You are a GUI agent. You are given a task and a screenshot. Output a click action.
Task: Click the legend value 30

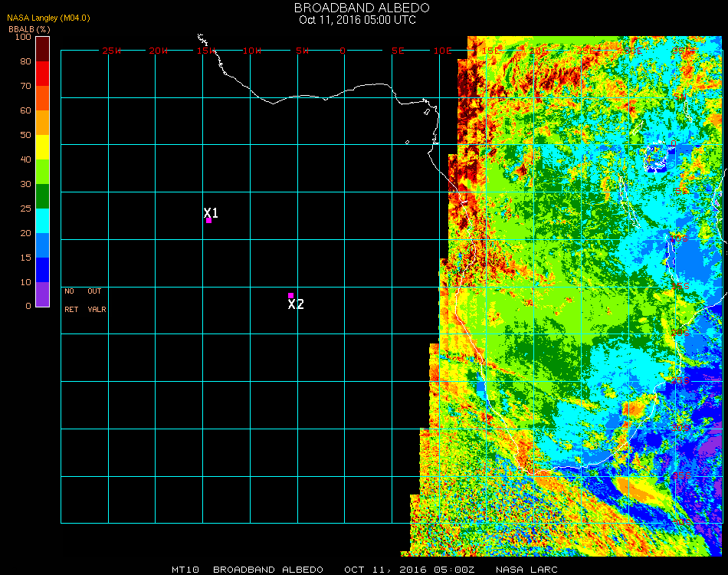point(25,185)
